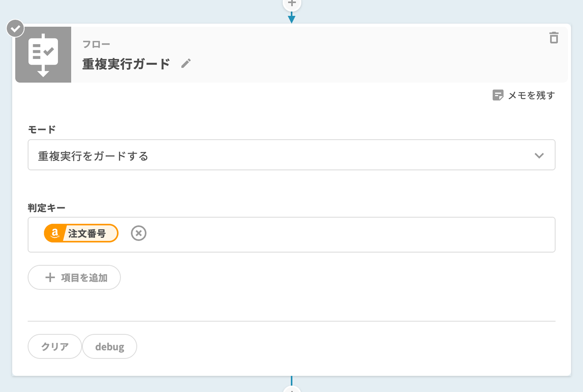Click the Amazon logo in the chip

54,233
